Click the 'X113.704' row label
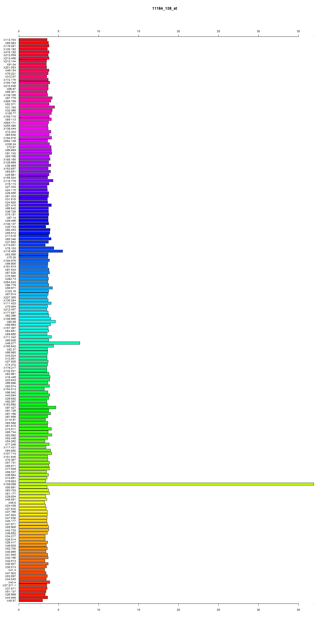Image resolution: width=322 pixels, height=644 pixels. coord(10,40)
